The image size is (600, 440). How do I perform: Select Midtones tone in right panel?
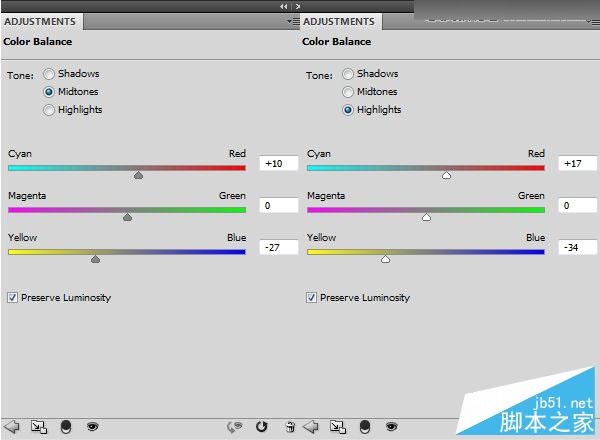point(348,92)
